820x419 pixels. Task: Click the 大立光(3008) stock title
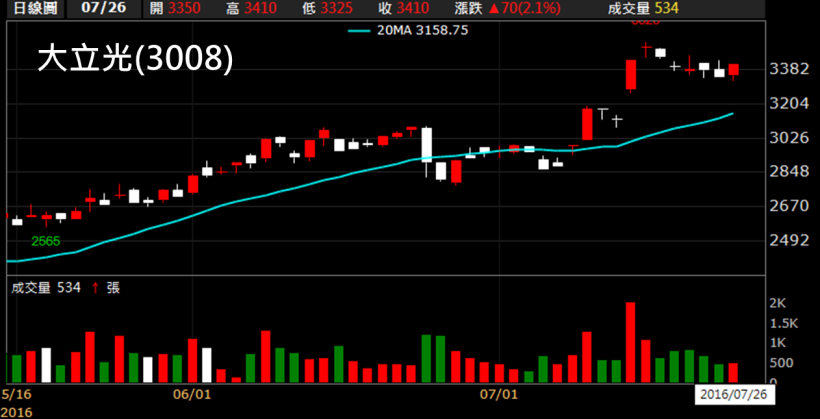(x=135, y=60)
